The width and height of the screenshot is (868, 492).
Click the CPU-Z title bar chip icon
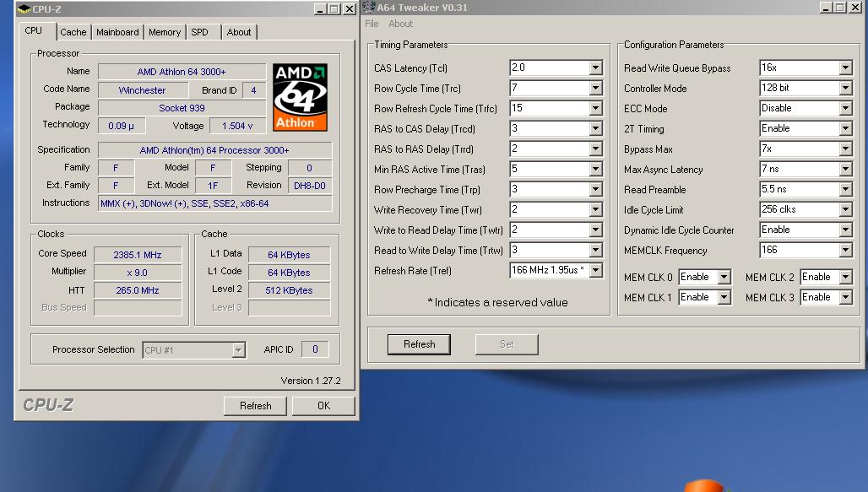(x=24, y=8)
